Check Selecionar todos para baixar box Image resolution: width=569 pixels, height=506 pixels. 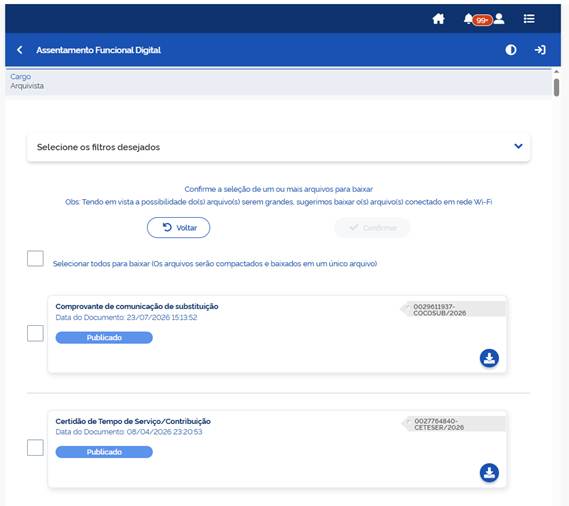point(35,258)
